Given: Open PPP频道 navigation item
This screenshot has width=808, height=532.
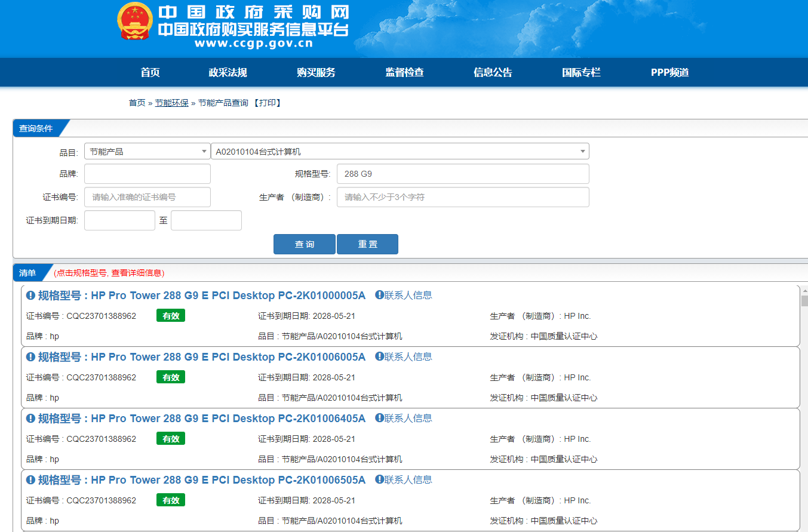Looking at the screenshot, I should (670, 73).
